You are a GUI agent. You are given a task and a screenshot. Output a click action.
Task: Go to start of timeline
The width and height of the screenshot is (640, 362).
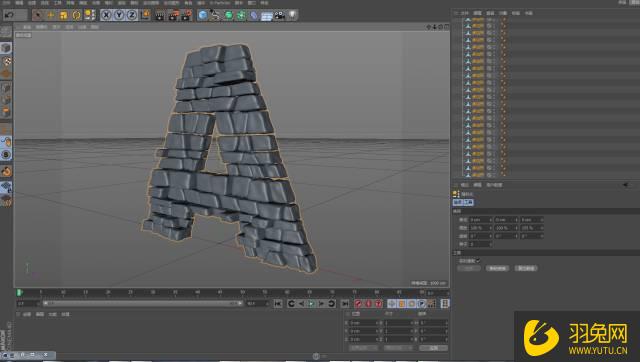pos(278,304)
